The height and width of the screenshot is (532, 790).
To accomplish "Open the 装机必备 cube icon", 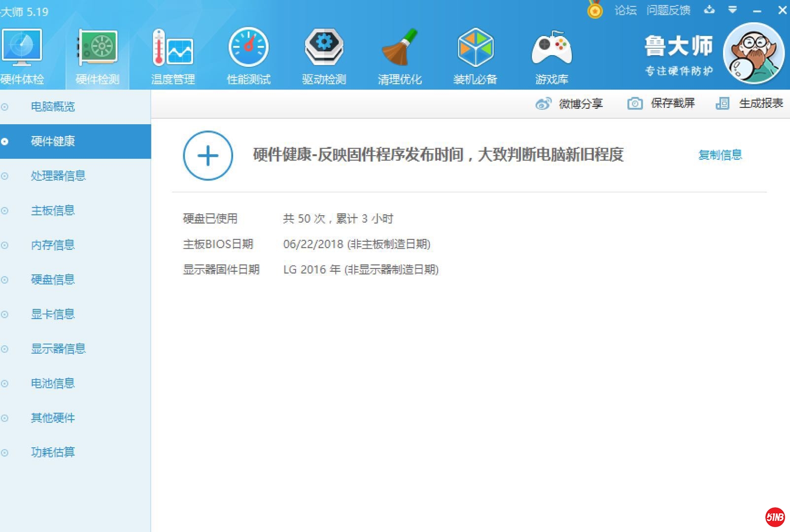I will pyautogui.click(x=475, y=48).
